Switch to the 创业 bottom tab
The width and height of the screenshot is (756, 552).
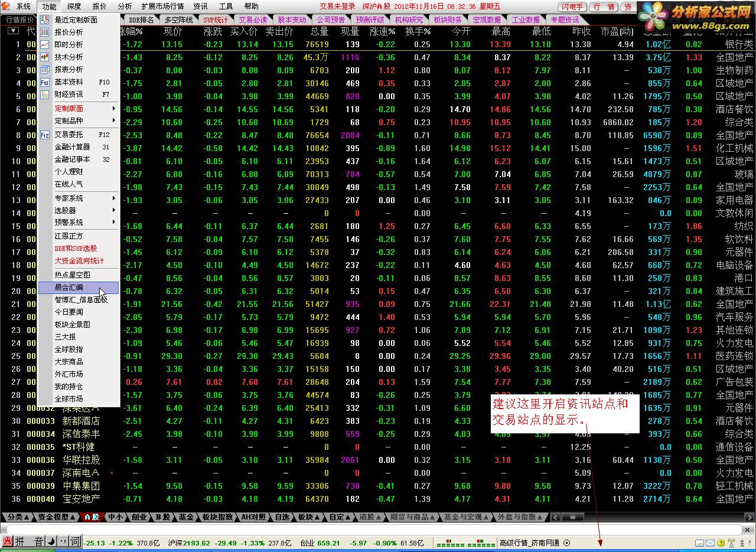tap(139, 517)
